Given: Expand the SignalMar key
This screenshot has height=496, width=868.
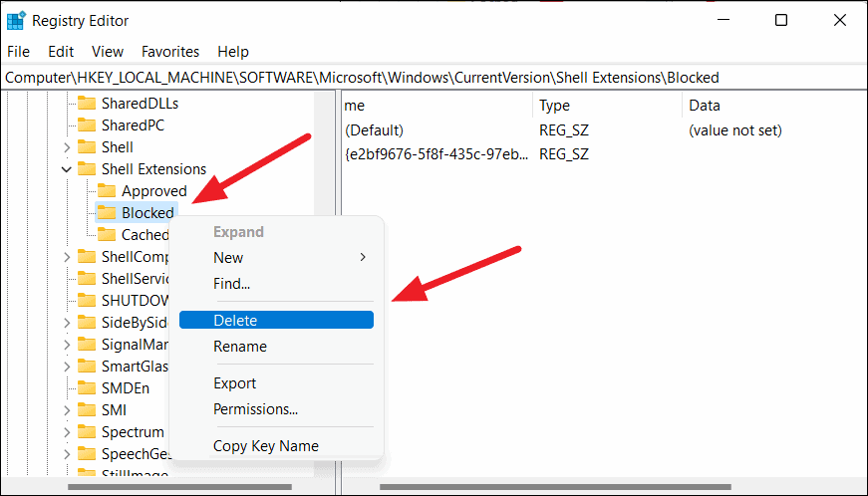Looking at the screenshot, I should pos(67,345).
